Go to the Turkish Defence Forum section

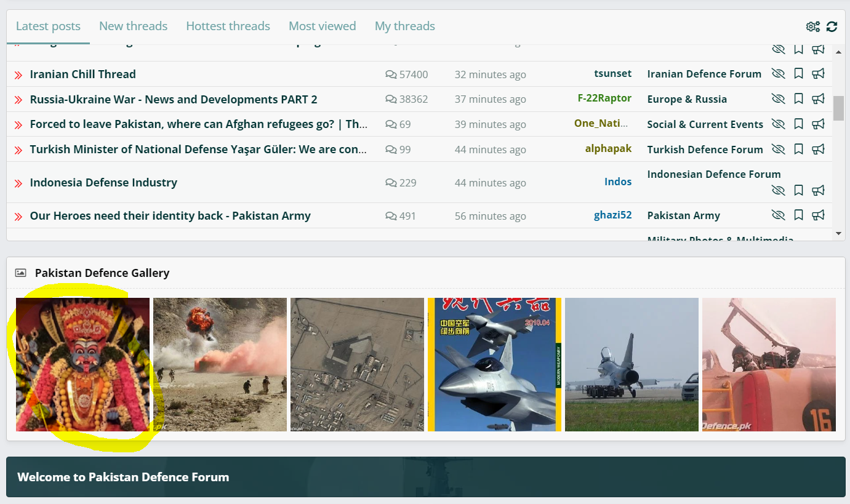click(705, 150)
